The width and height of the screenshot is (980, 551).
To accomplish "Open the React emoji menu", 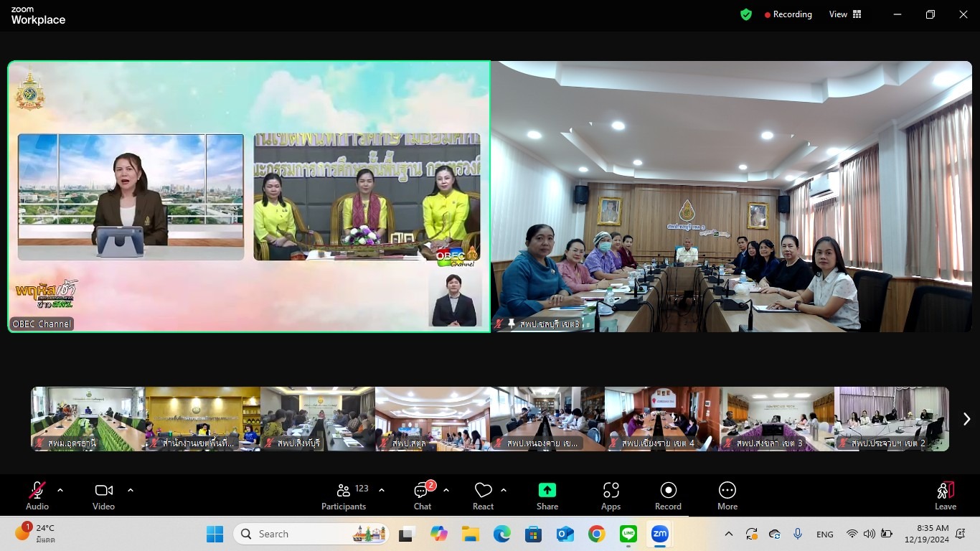I will [483, 495].
